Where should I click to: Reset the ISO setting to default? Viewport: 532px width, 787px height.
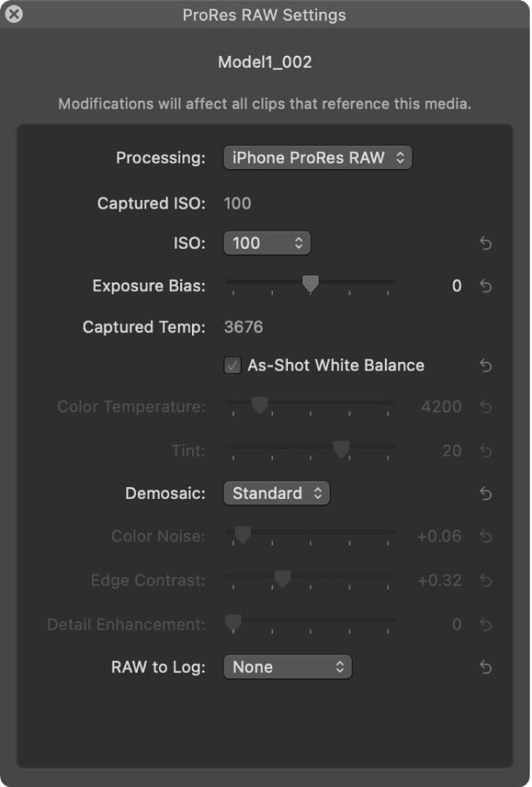tap(485, 244)
